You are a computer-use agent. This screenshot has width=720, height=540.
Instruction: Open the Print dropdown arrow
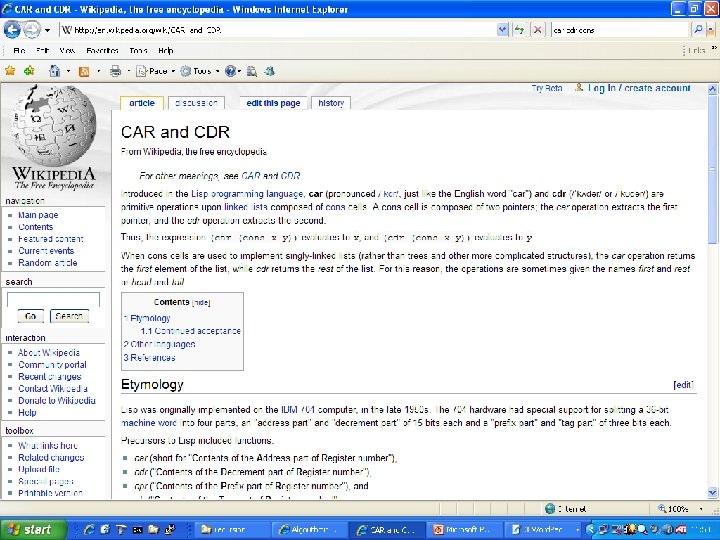(x=129, y=71)
